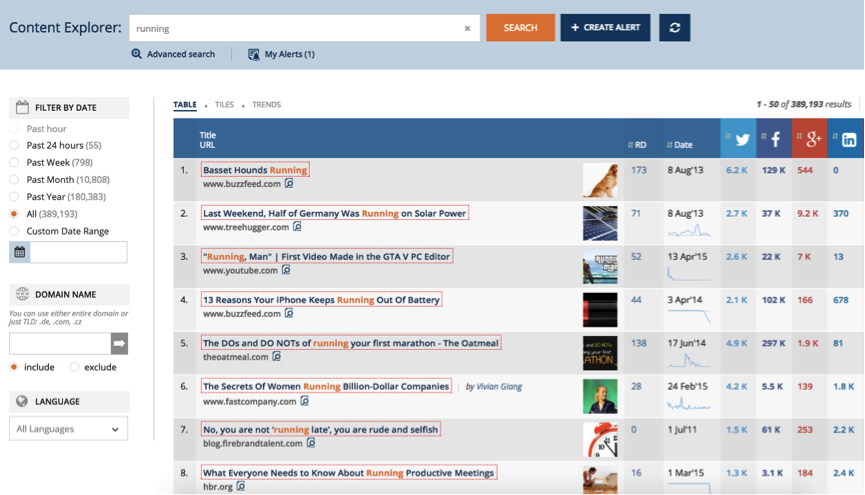Open details icon next to www.treehugger.com

(x=297, y=227)
